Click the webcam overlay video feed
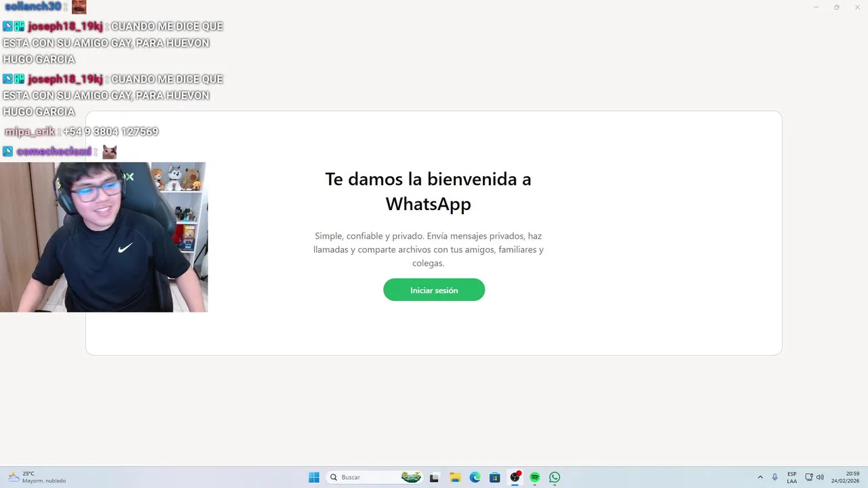The height and width of the screenshot is (488, 868). pos(104,237)
